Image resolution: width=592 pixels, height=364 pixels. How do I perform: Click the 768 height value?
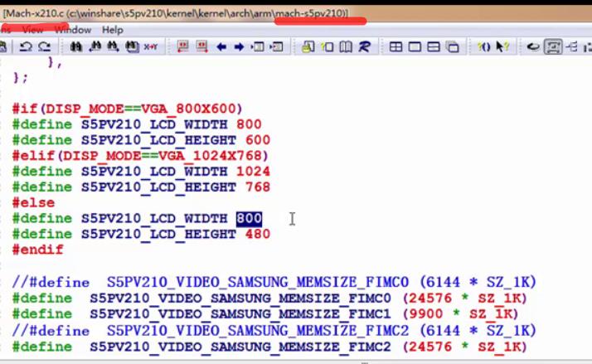click(258, 187)
